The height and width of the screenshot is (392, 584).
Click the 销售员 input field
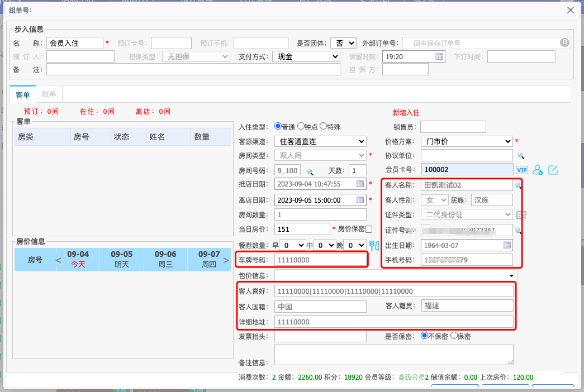[x=453, y=127]
